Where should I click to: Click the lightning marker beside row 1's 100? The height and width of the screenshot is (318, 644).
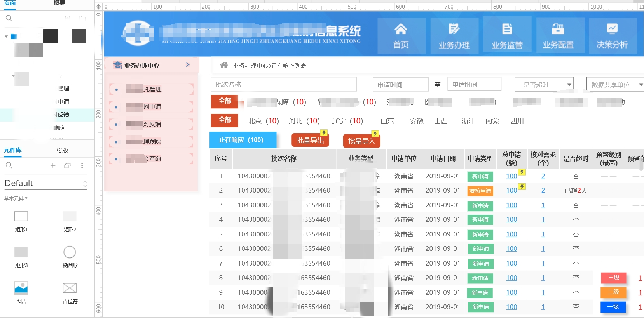522,172
